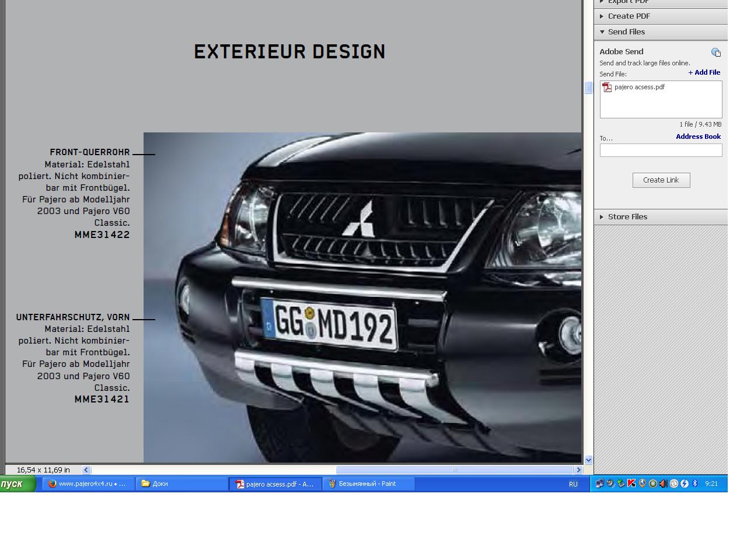
Task: Click the volume speaker tray icon
Action: coord(664,484)
